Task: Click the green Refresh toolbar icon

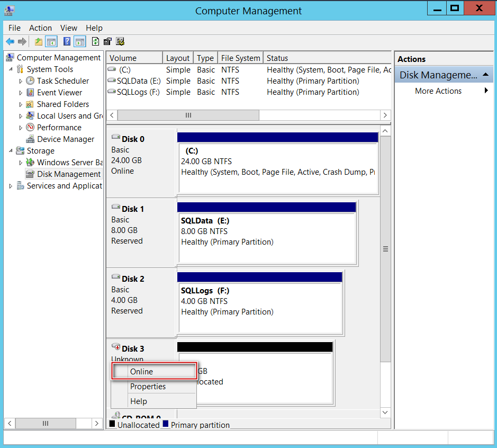Action: point(95,42)
